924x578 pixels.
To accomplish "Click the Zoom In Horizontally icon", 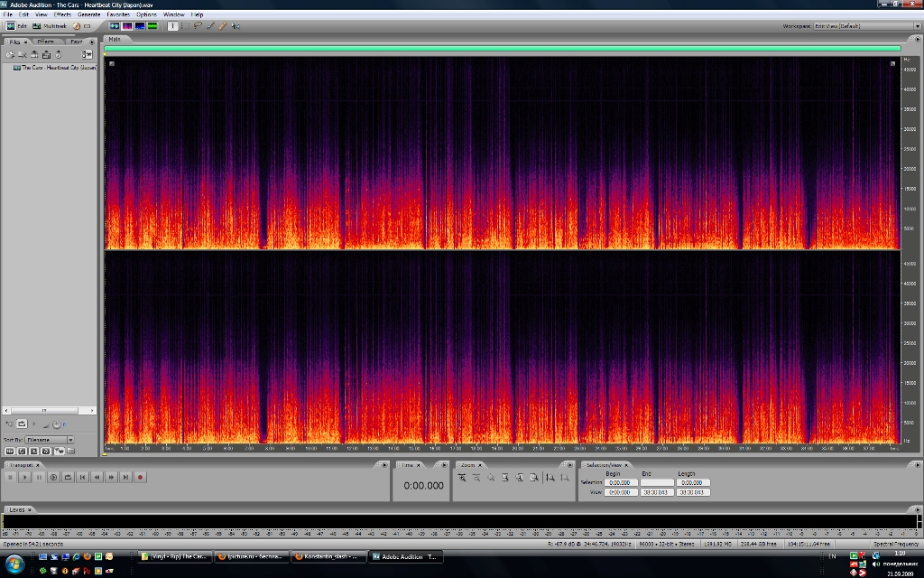I will (462, 477).
